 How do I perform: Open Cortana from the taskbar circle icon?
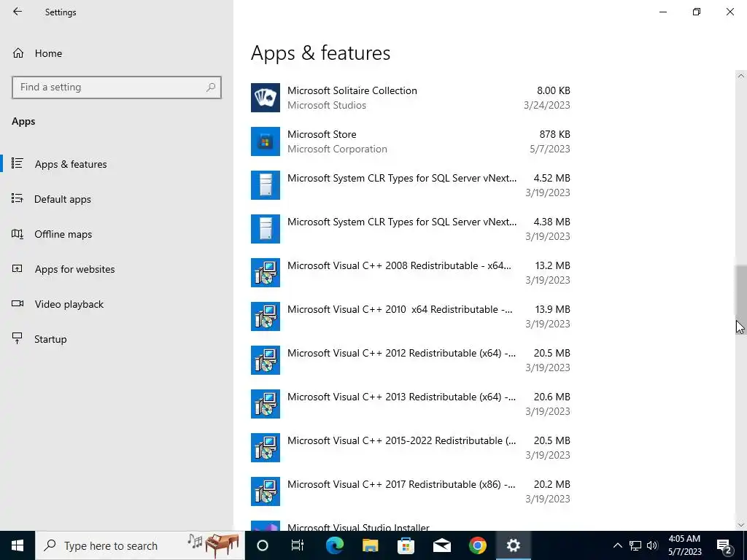pyautogui.click(x=263, y=545)
